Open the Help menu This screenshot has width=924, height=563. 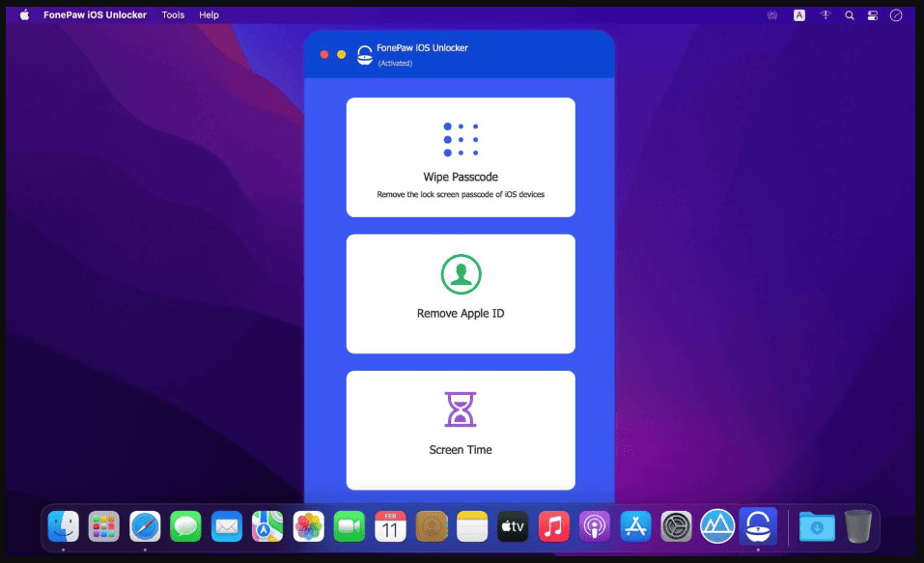209,14
